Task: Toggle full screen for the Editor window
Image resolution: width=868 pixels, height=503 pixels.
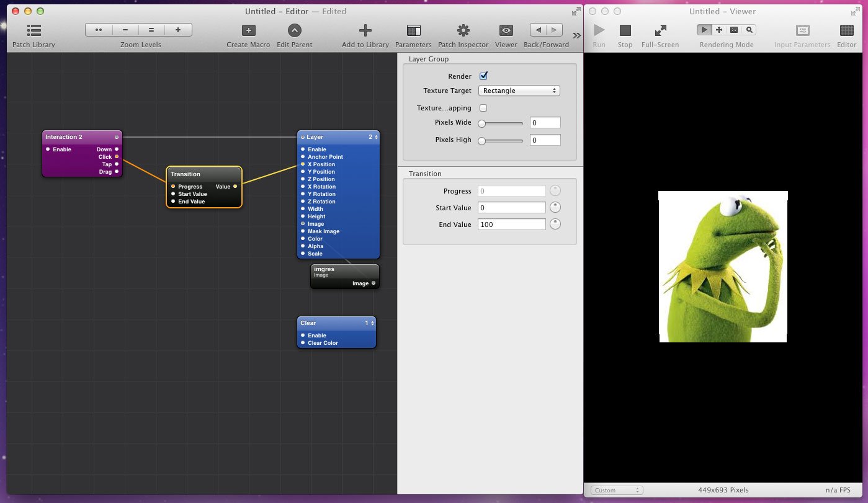Action: [575, 11]
